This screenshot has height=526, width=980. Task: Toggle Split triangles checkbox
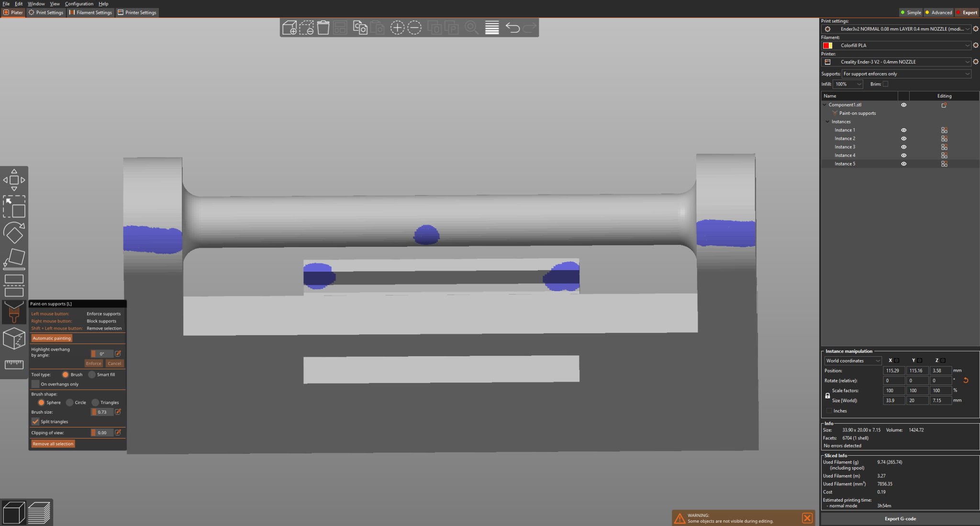(35, 422)
